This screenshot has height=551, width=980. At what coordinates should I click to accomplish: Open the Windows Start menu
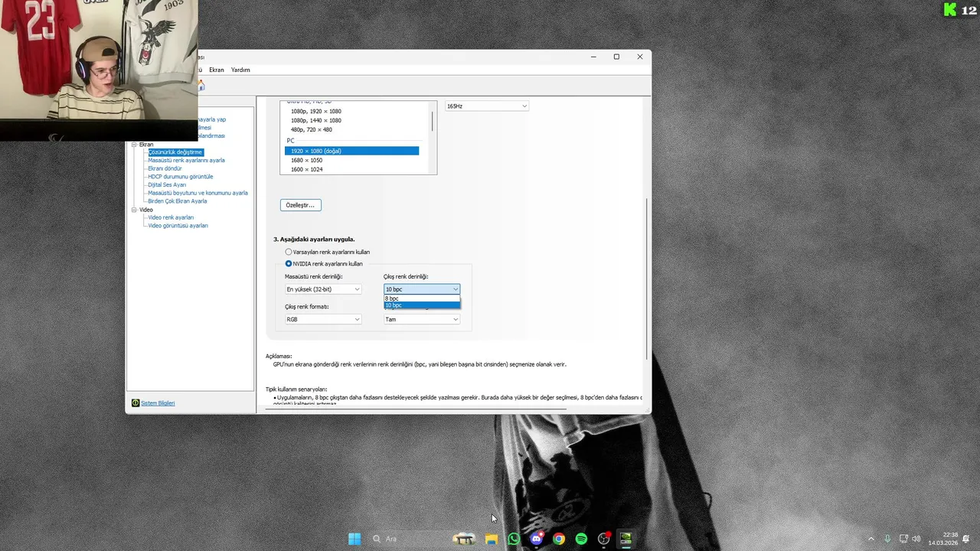(354, 539)
